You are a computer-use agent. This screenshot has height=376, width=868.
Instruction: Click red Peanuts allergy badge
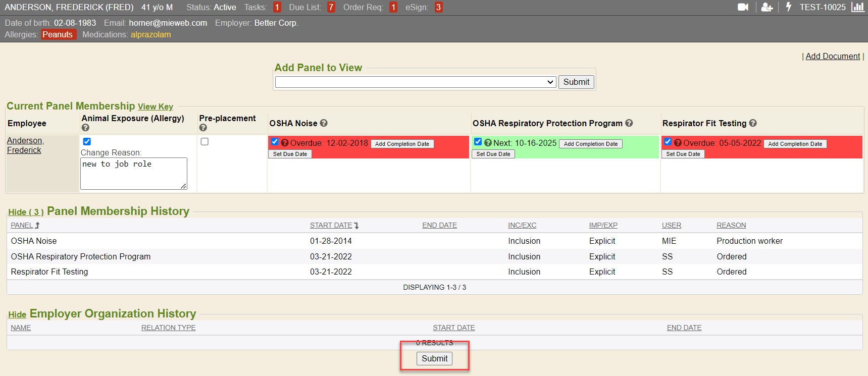[x=58, y=35]
